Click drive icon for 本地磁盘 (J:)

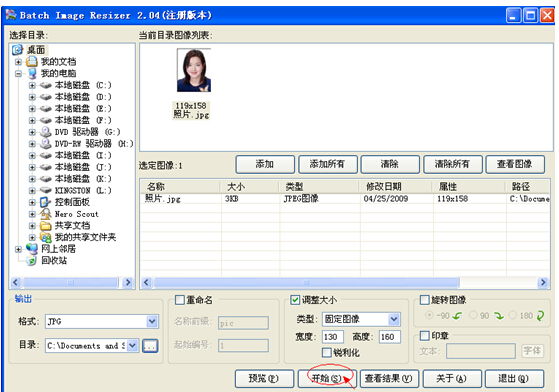[46, 167]
